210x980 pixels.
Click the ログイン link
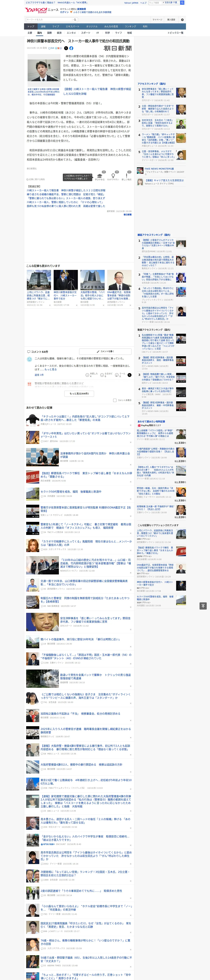pyautogui.click(x=64, y=12)
